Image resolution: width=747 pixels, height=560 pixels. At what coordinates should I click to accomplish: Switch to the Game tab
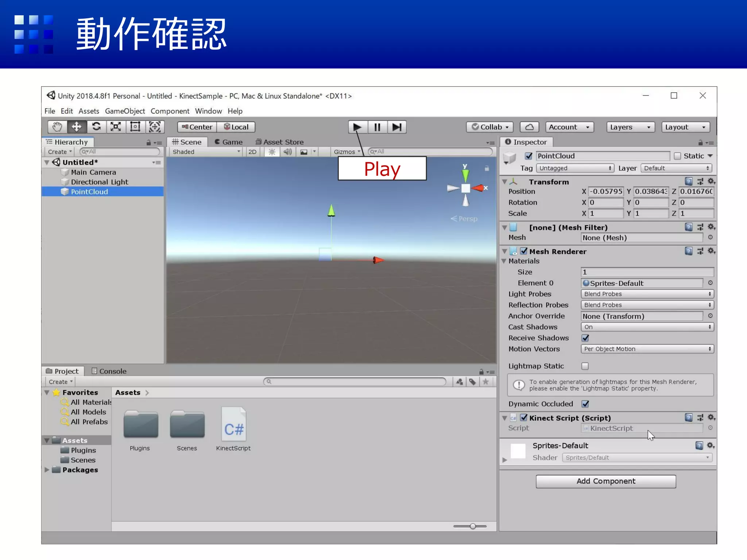[x=229, y=142]
